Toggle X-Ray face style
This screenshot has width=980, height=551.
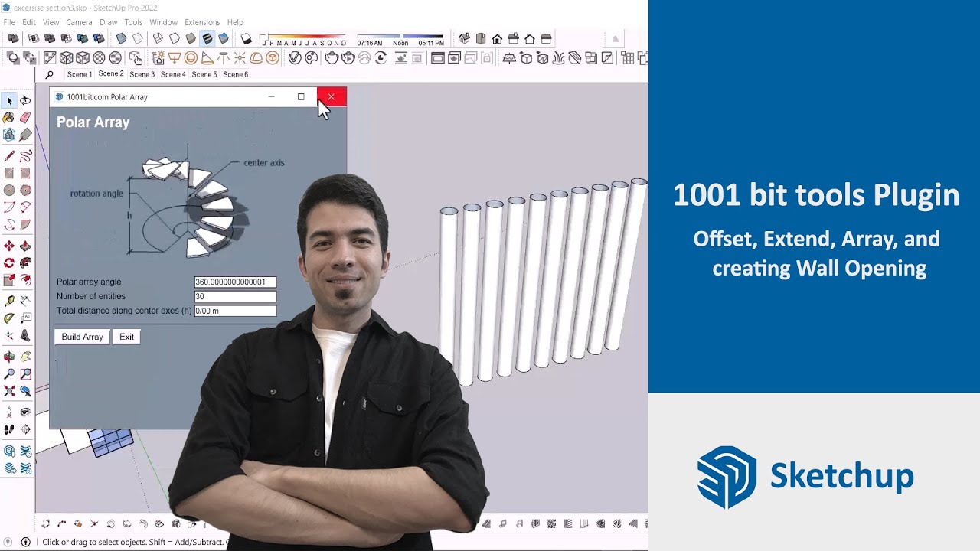pos(121,38)
